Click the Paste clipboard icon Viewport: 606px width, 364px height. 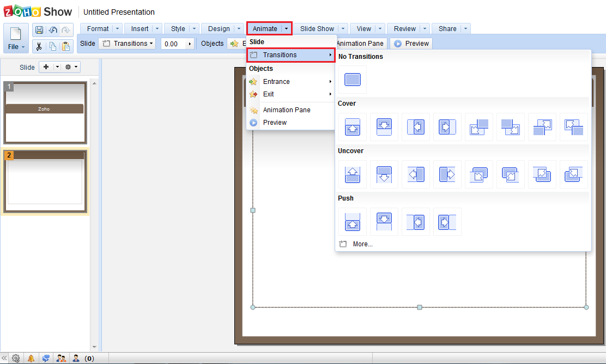(66, 46)
